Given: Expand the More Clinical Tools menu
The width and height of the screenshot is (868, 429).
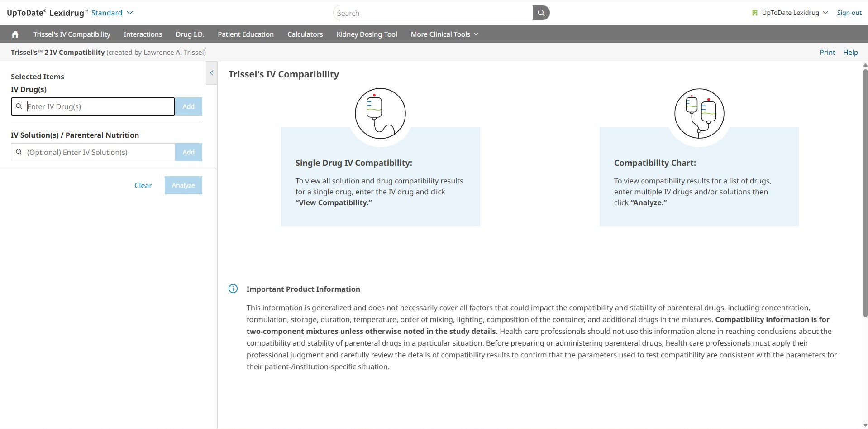Looking at the screenshot, I should pyautogui.click(x=444, y=34).
